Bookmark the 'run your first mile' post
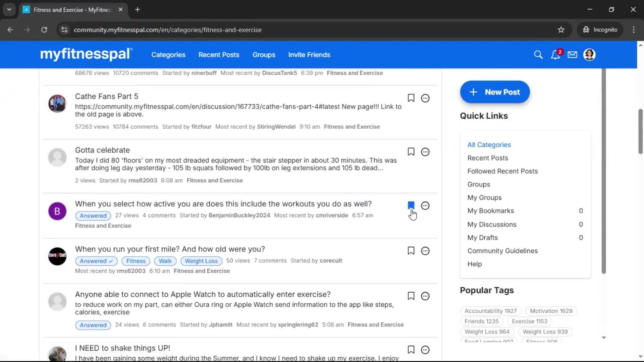 pos(411,250)
